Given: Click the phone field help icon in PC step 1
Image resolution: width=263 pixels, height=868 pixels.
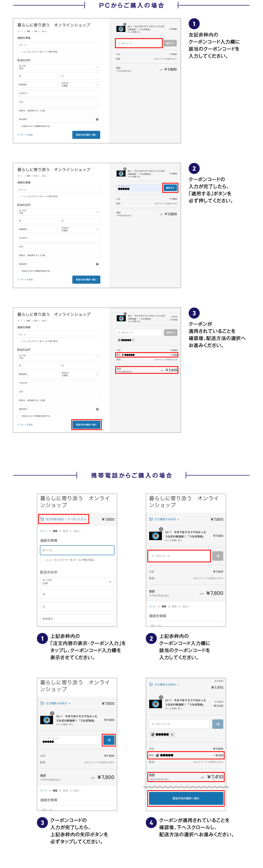Looking at the screenshot, I should (x=97, y=119).
